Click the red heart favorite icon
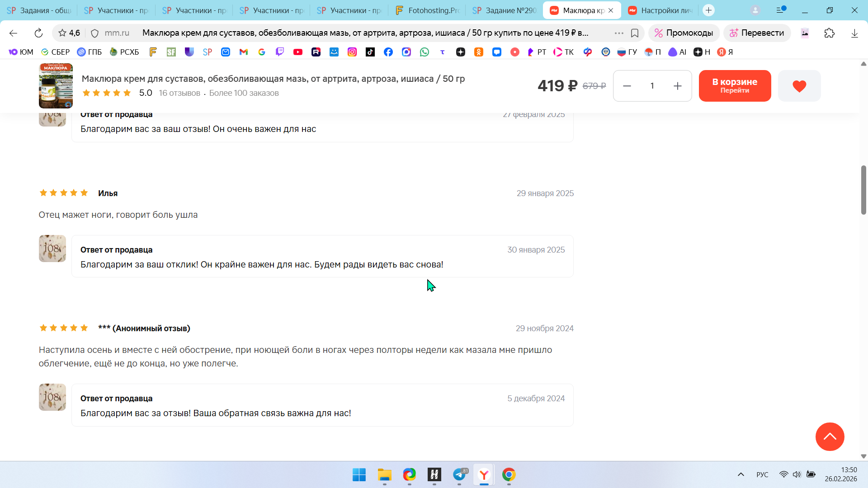 pyautogui.click(x=799, y=86)
